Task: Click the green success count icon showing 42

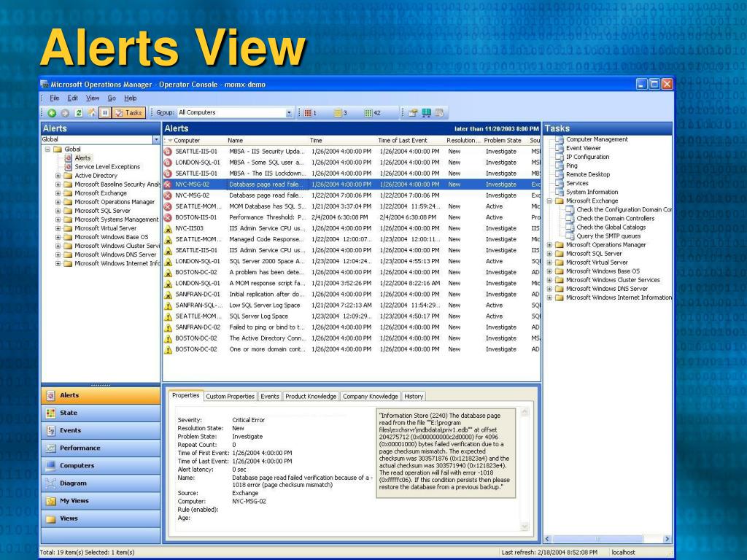Action: (x=368, y=113)
